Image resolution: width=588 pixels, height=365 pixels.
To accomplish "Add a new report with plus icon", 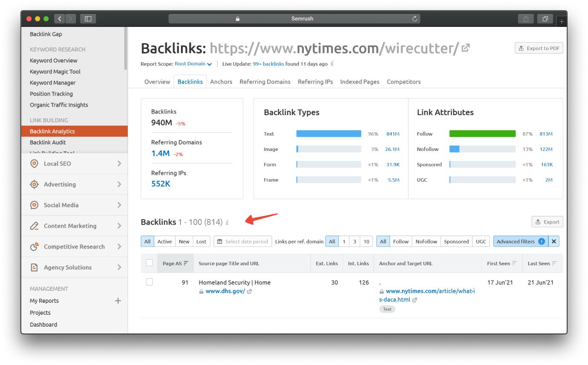I will pos(118,301).
